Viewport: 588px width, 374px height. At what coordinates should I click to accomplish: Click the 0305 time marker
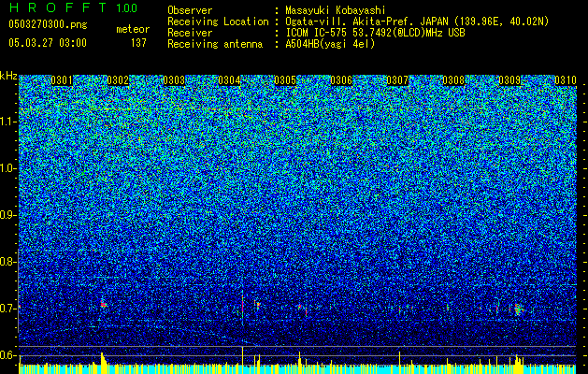(x=285, y=80)
